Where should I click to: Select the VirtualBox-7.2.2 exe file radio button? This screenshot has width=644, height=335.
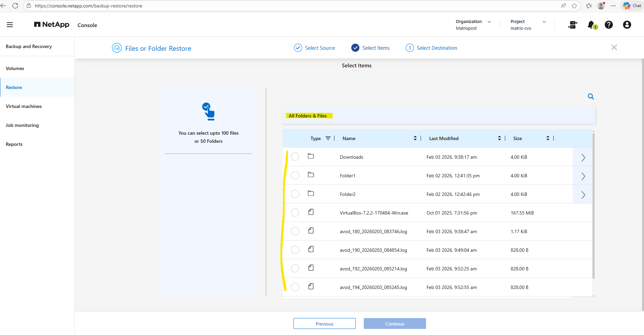point(295,213)
